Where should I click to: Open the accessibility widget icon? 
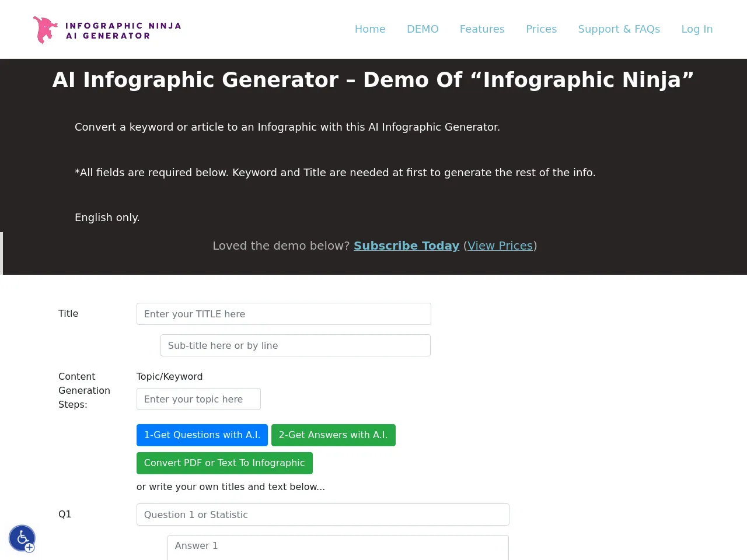[22, 538]
